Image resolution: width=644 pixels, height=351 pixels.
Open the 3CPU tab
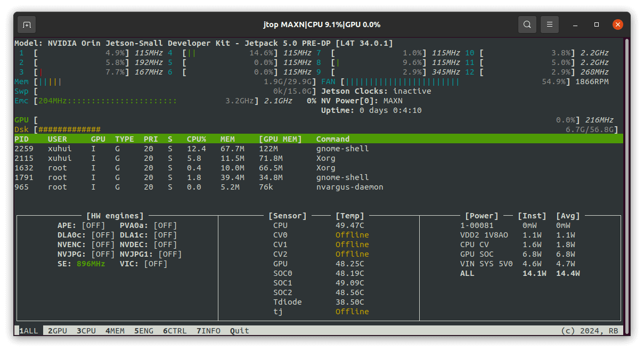tap(86, 331)
